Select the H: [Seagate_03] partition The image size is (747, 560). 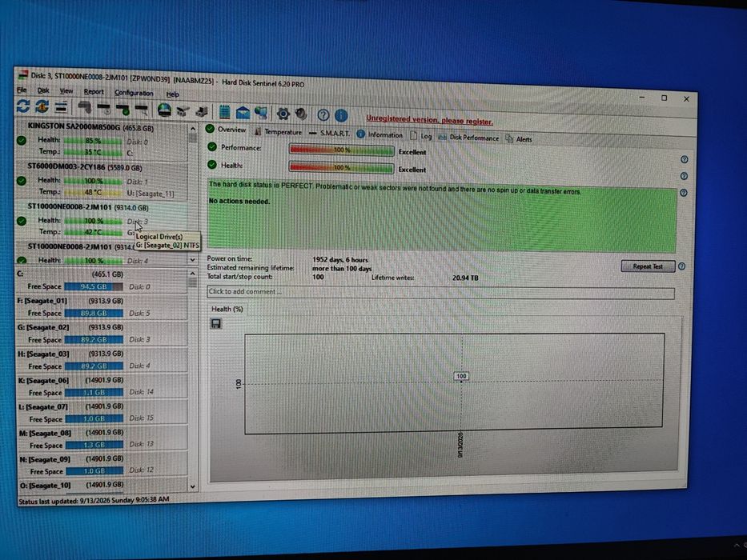pos(102,361)
